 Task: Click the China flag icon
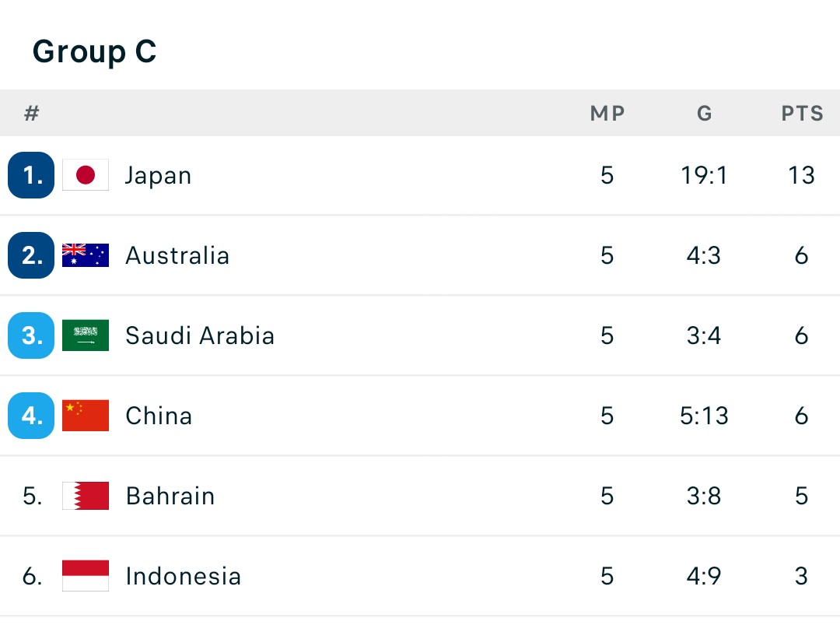(86, 416)
